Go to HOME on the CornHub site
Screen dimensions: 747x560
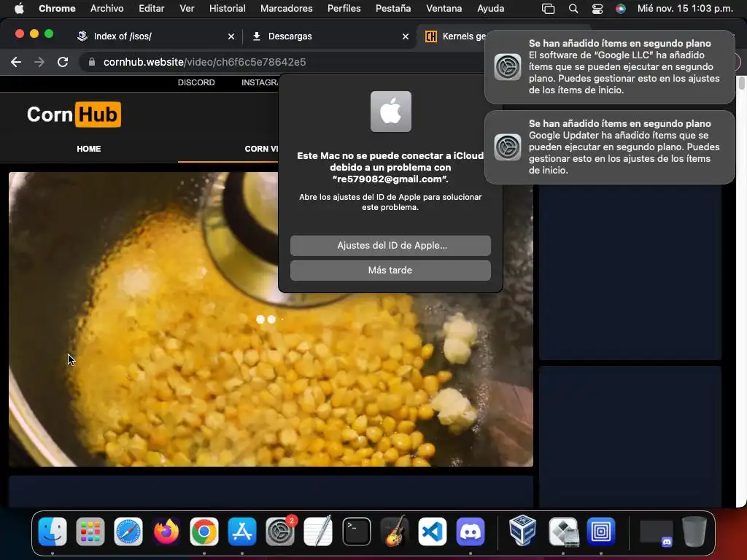coord(88,149)
